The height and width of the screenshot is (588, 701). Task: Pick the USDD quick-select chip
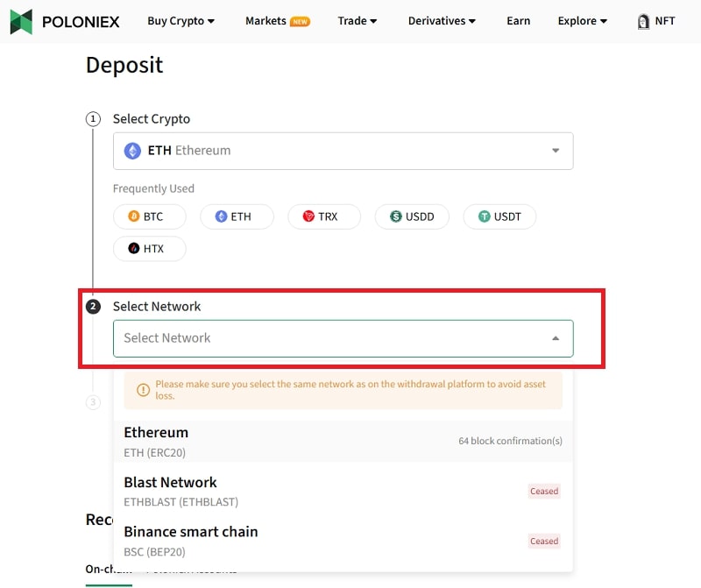(411, 216)
